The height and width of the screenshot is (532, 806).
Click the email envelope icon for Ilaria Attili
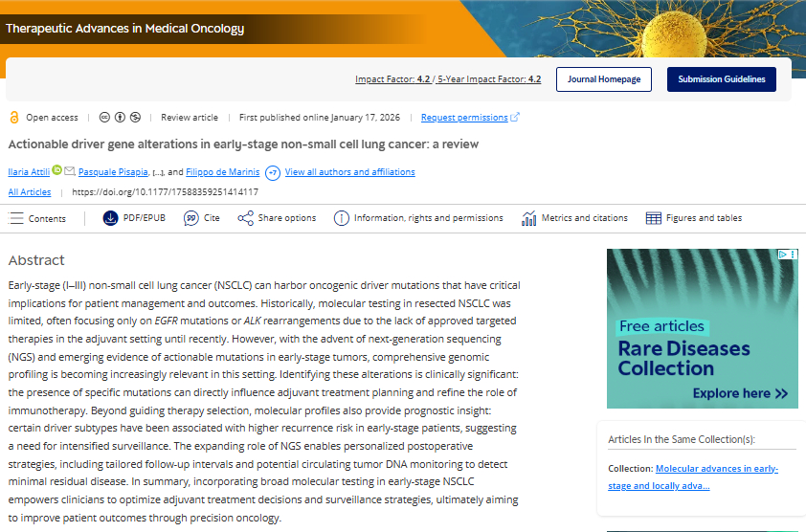[69, 171]
